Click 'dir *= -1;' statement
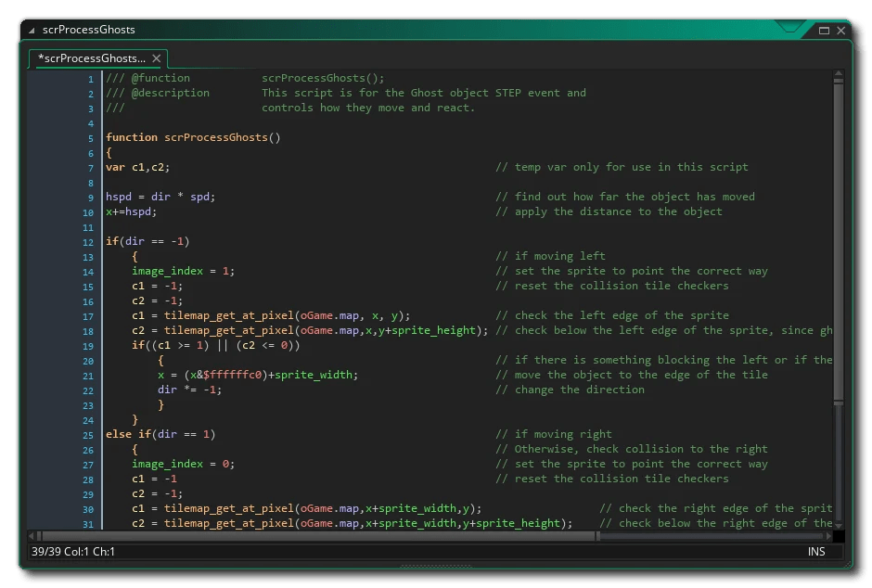Image resolution: width=872 pixels, height=588 pixels. (x=189, y=390)
